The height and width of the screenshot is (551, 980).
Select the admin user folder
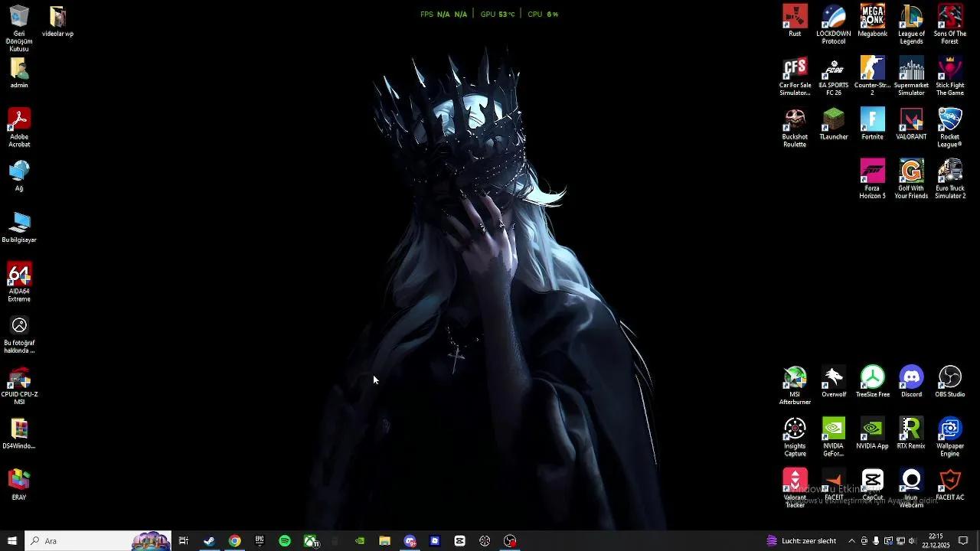19,73
